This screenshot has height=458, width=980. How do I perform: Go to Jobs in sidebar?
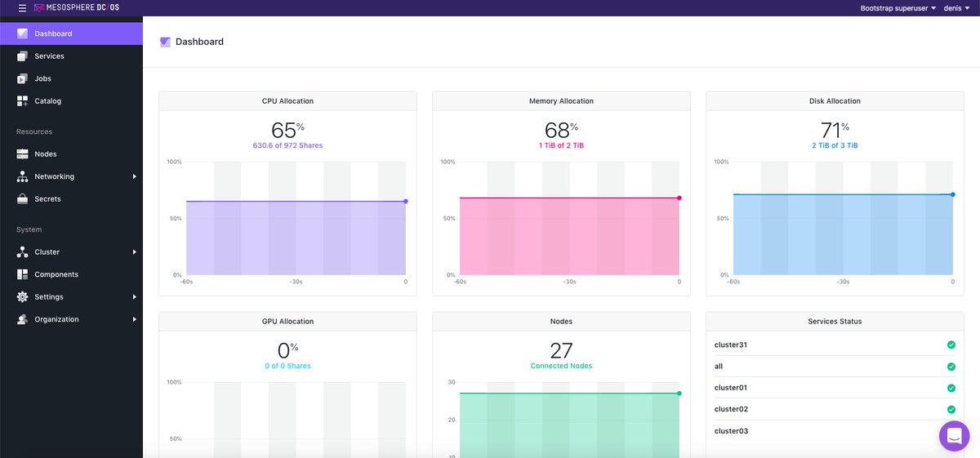(71, 78)
